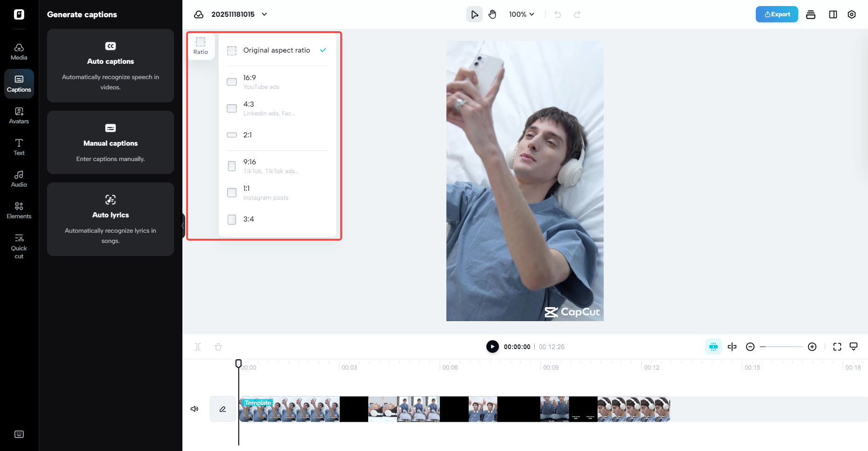Click the 00:12 timeline ruler mark
868x451 pixels.
(652, 368)
